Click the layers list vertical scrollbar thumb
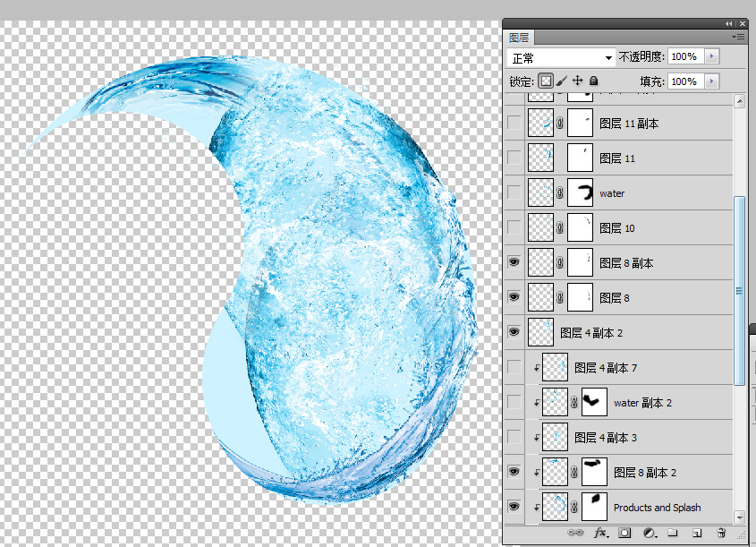The height and width of the screenshot is (547, 756). (x=739, y=290)
